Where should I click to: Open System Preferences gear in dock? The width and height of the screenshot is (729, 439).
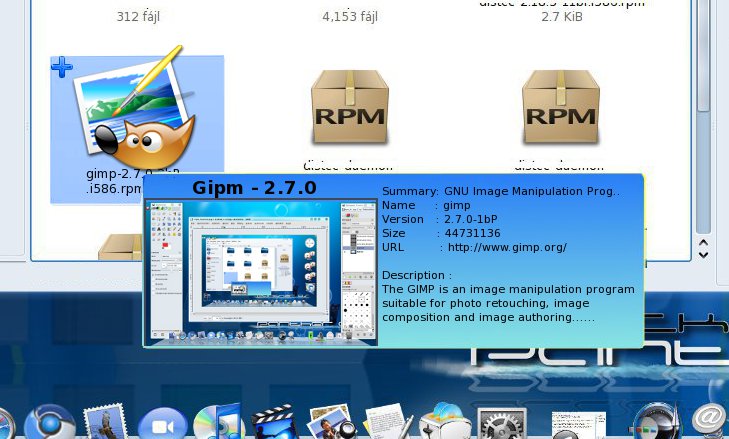click(501, 423)
